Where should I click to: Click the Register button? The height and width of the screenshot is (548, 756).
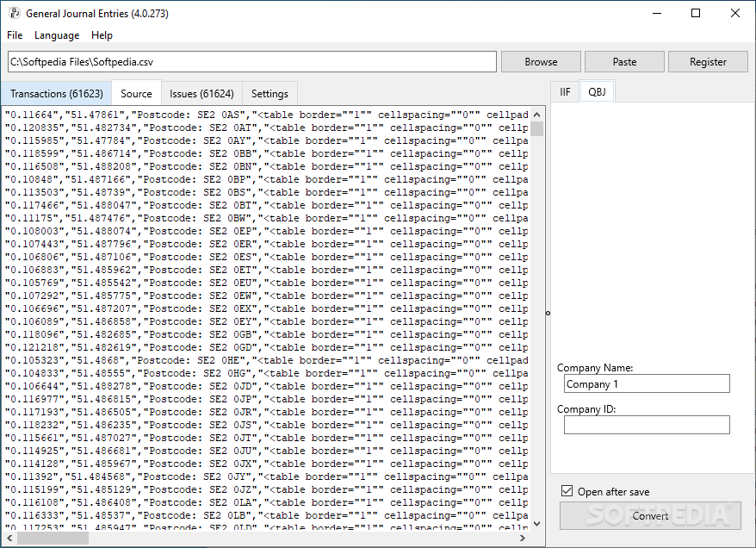click(708, 62)
